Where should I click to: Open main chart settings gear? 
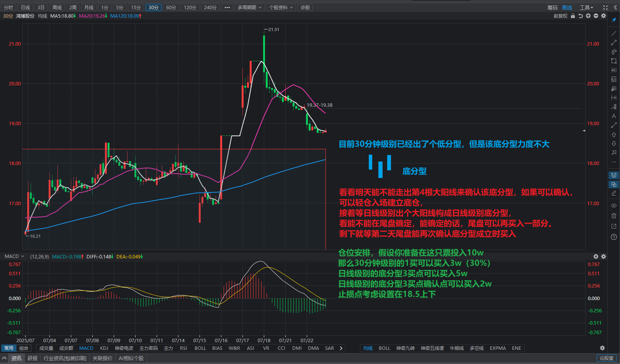tap(604, 16)
